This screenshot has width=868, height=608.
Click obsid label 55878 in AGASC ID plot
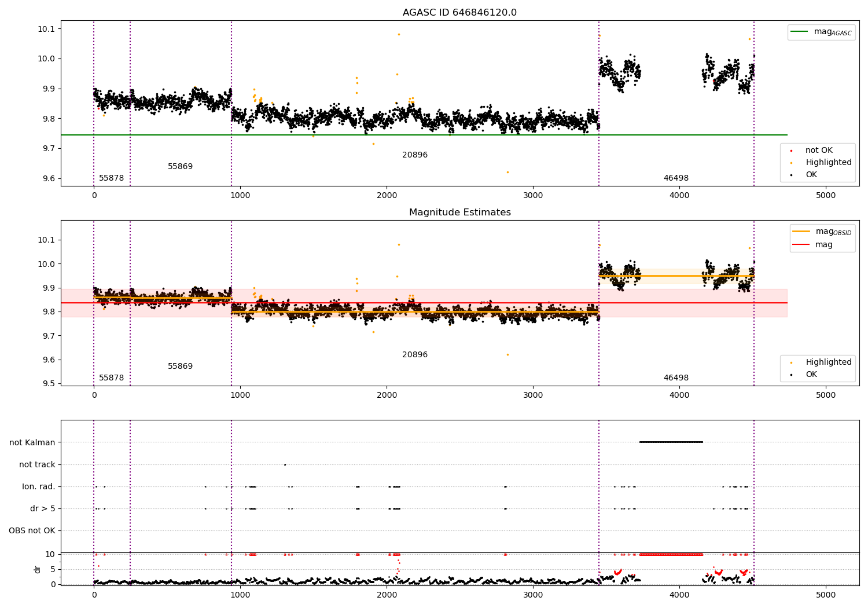[x=111, y=178]
